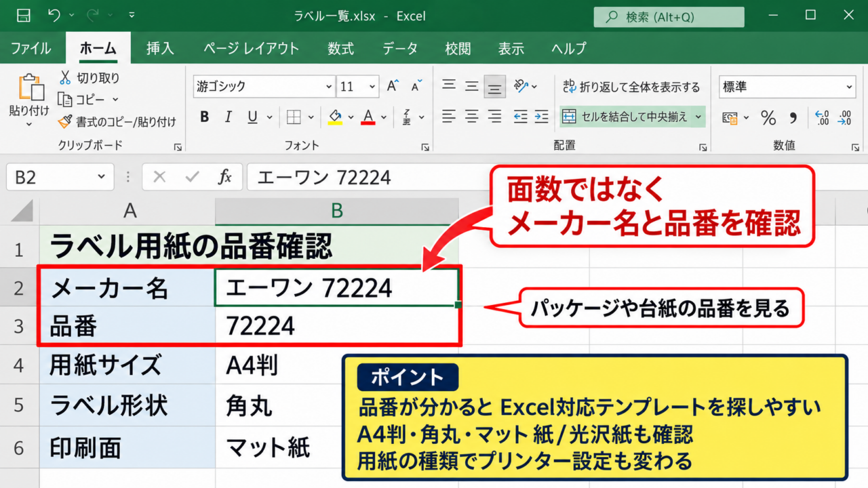Undo the last action

pyautogui.click(x=54, y=16)
